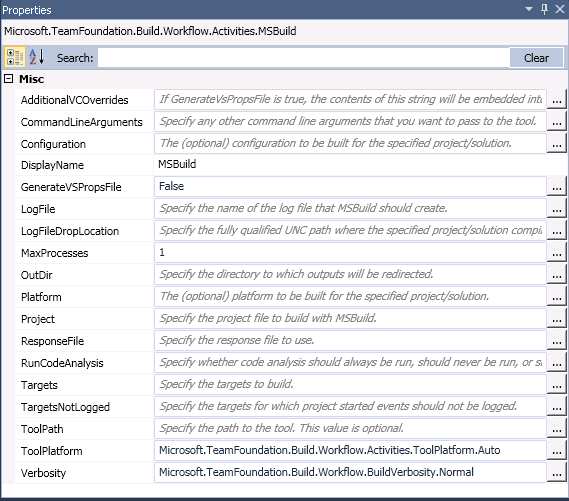
Task: Edit the Verbosity value field
Action: point(350,473)
